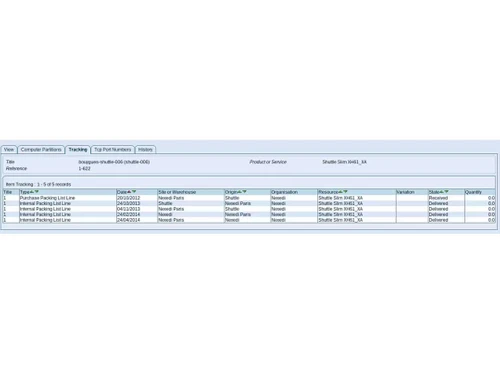Click the reference value 1-622
The width and height of the screenshot is (500, 375).
(84, 168)
